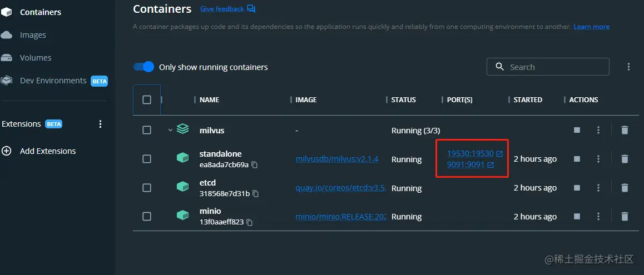Tick the checkbox for standalone container
The height and width of the screenshot is (275, 644).
(147, 159)
